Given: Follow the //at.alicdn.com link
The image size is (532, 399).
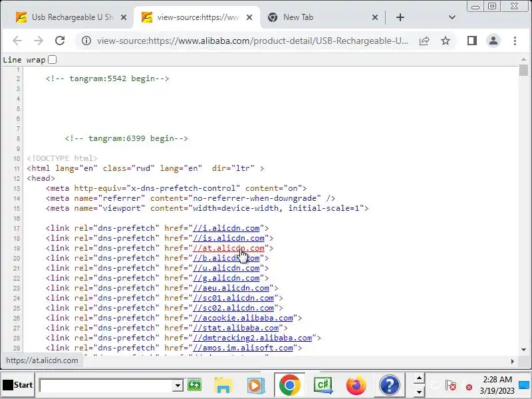Looking at the screenshot, I should 229,248.
